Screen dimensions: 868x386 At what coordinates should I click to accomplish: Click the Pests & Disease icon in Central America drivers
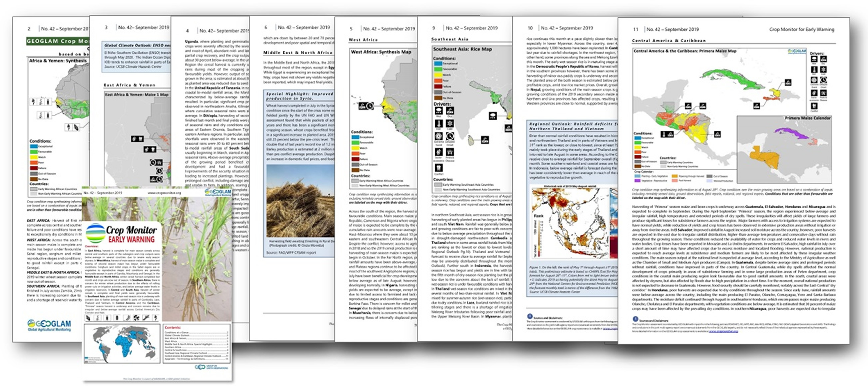(823, 93)
